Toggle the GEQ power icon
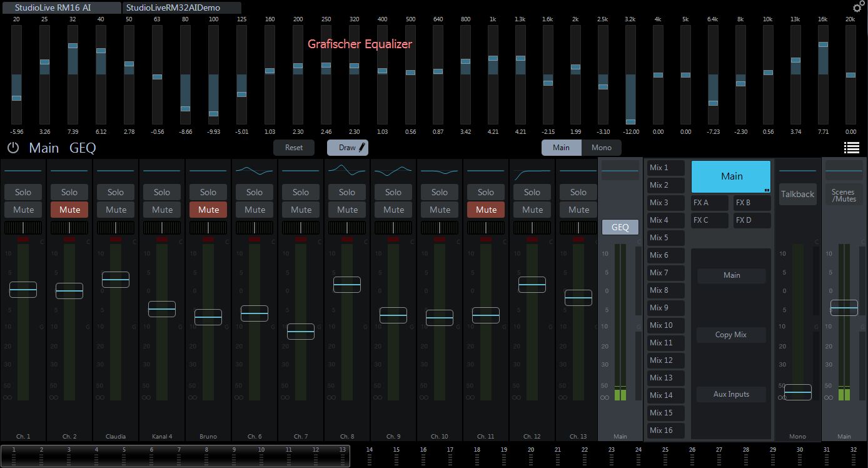868x468 pixels. tap(13, 148)
